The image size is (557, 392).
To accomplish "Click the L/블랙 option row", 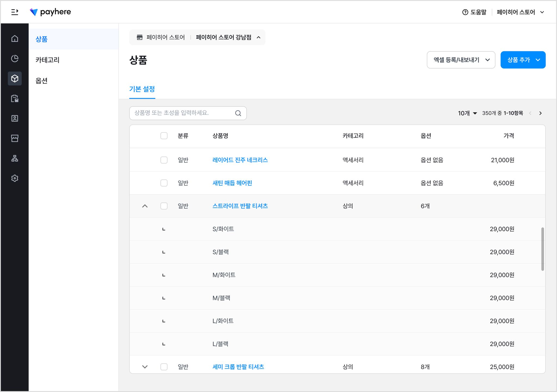I will point(338,344).
